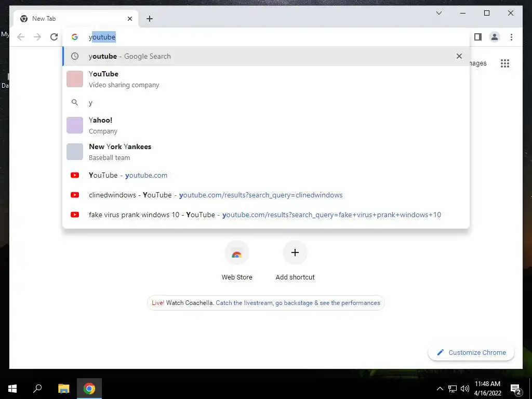Image resolution: width=532 pixels, height=399 pixels.
Task: Click the Yahoo! company thumbnail
Action: click(x=75, y=125)
